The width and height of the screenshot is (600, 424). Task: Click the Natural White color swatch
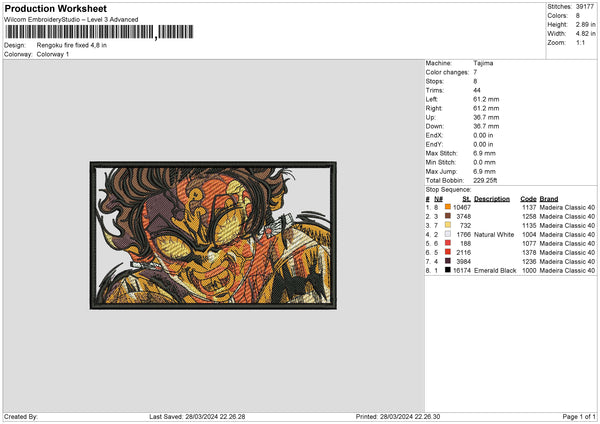point(447,234)
